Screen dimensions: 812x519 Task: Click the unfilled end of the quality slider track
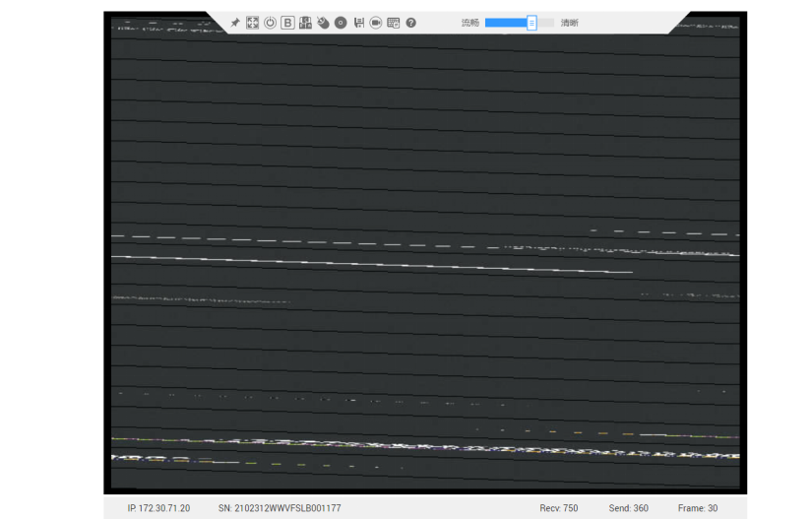click(546, 23)
